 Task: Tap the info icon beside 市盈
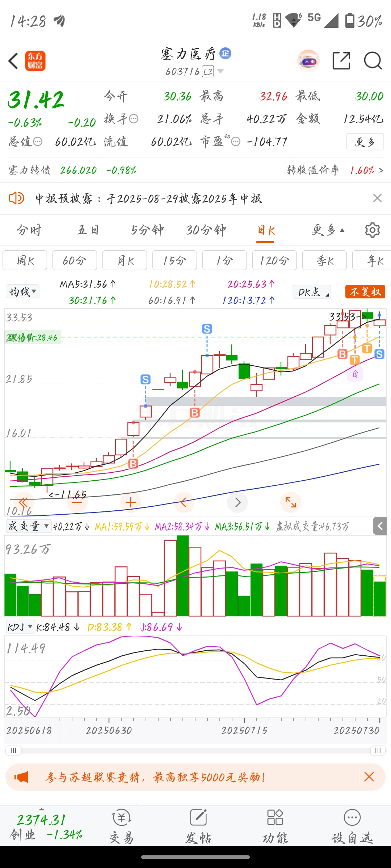point(236,141)
